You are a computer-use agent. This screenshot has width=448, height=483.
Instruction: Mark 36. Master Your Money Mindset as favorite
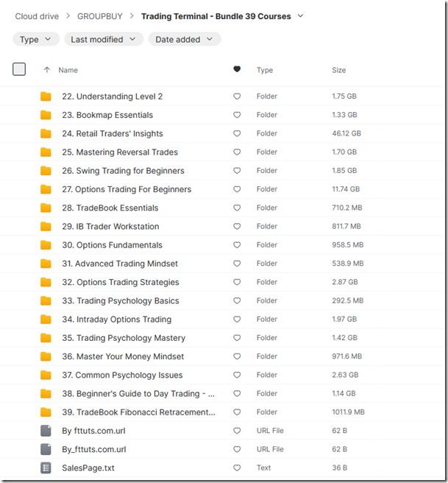coord(237,356)
